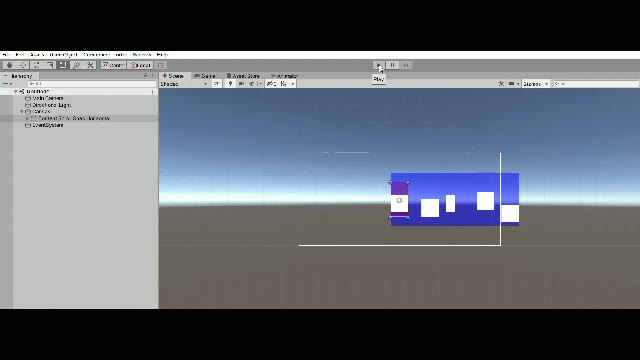Toggle hidden objects visibility icon

(x=271, y=84)
